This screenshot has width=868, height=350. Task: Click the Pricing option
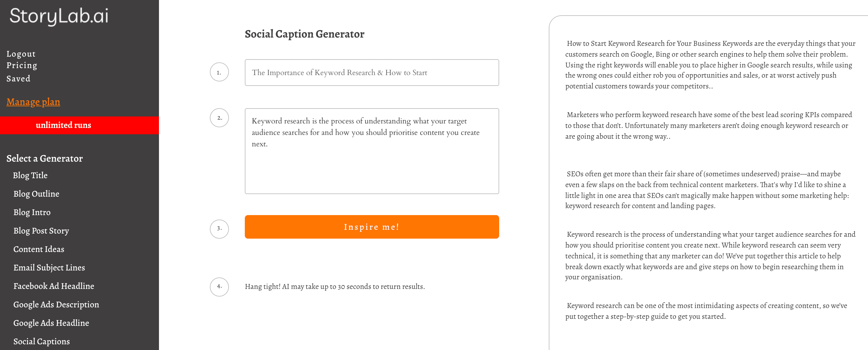pos(22,65)
